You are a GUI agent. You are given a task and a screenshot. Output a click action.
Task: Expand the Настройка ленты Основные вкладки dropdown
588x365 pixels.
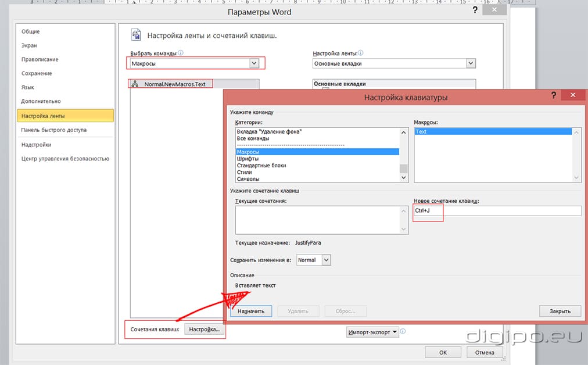(x=471, y=63)
